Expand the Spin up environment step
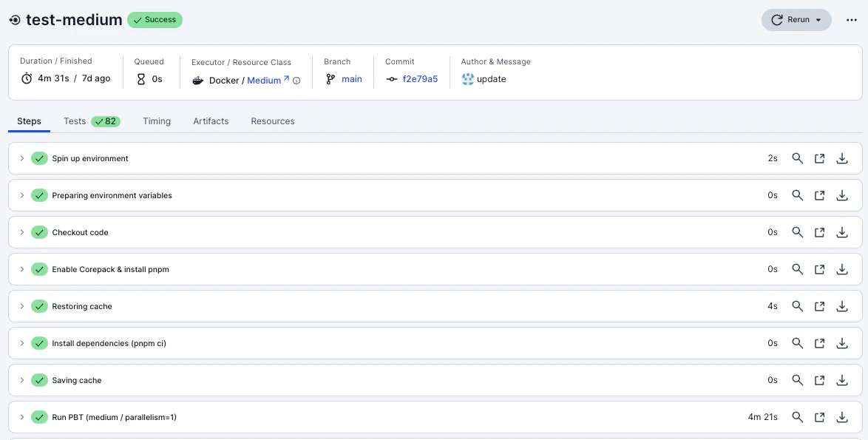 (x=22, y=158)
